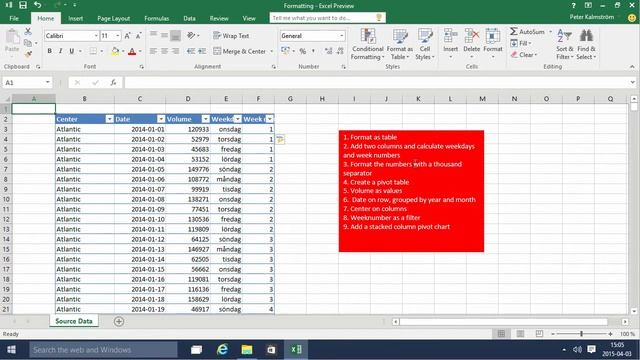This screenshot has width=640, height=360.
Task: Click in the Tell me search box
Action: point(327,18)
